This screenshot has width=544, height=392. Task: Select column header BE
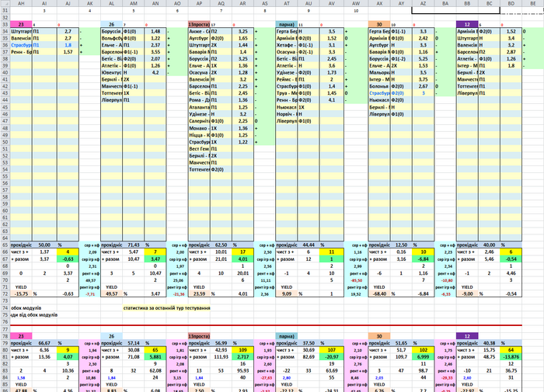[533, 3]
